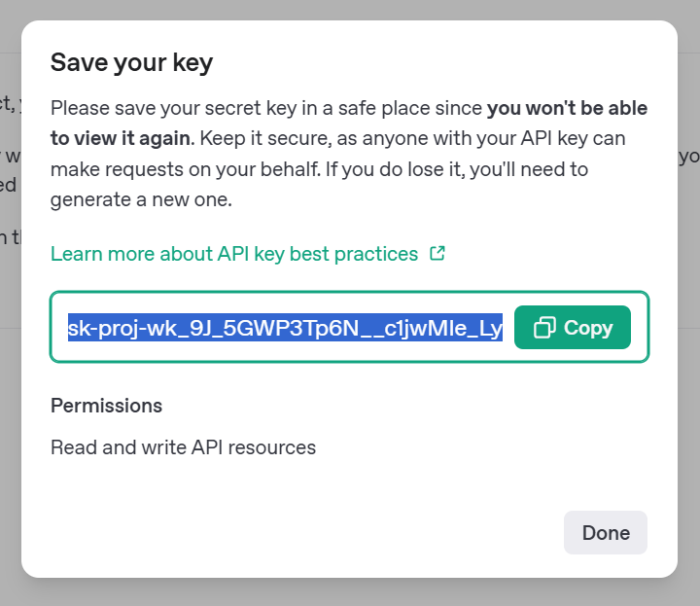Copy the secret API key
The height and width of the screenshot is (606, 700).
pos(573,328)
